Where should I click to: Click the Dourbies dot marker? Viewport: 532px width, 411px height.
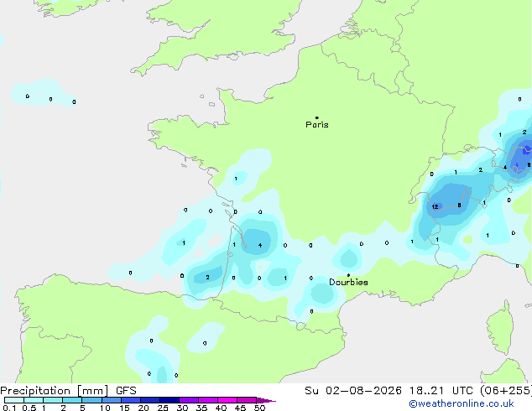(348, 275)
